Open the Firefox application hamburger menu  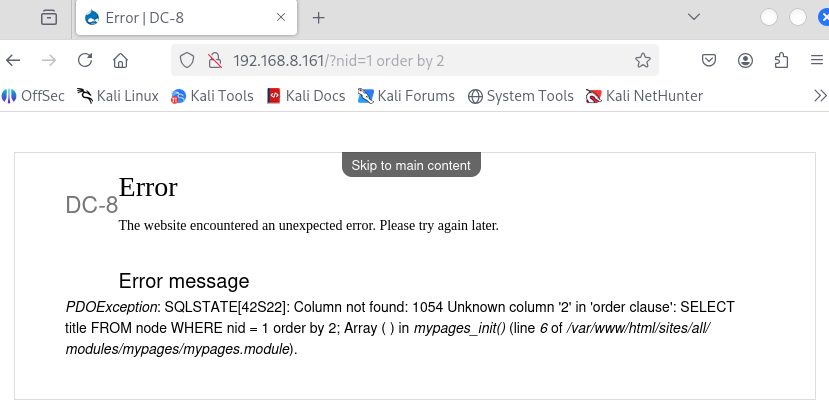coord(816,61)
